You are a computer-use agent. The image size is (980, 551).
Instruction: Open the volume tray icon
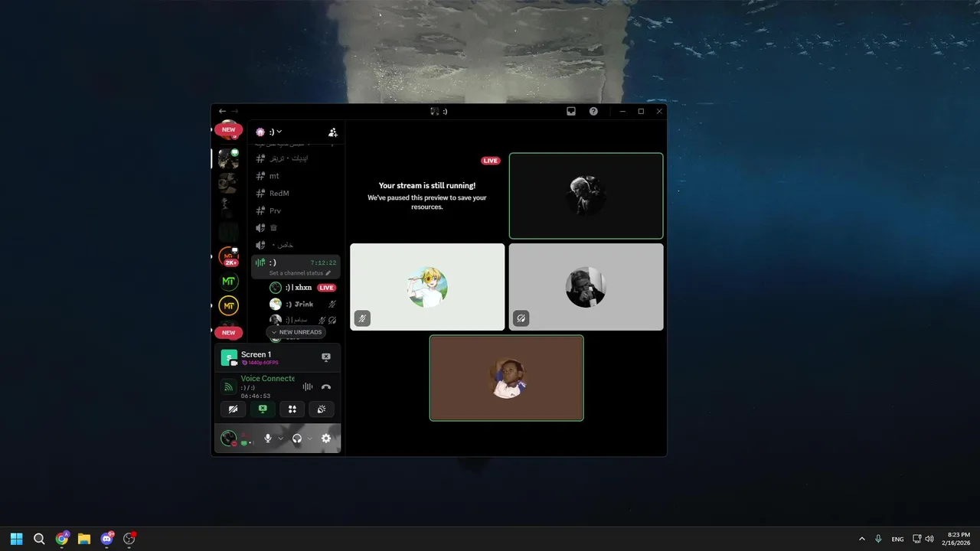[x=929, y=539]
